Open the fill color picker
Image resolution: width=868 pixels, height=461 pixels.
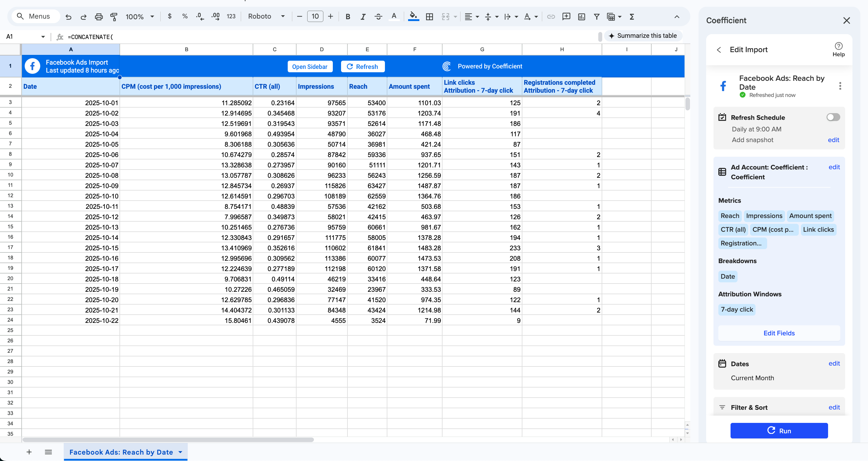[414, 16]
